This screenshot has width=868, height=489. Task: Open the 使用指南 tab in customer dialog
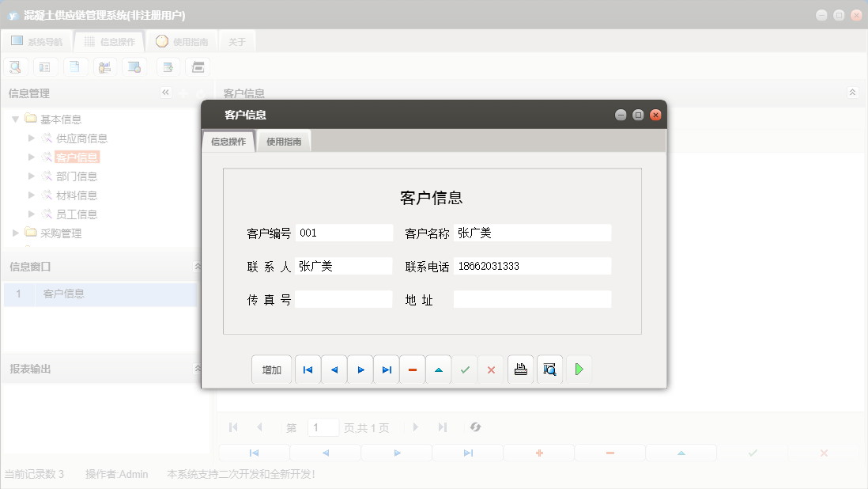283,140
